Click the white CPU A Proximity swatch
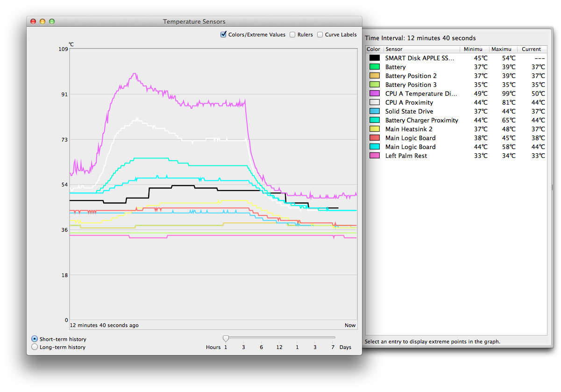561x392 pixels. (x=375, y=102)
